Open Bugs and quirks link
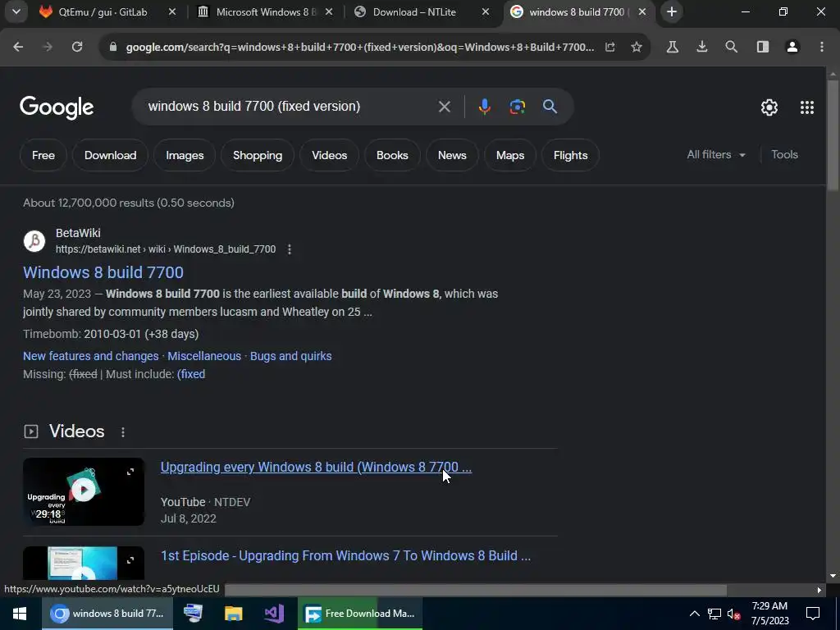840x630 pixels. point(291,356)
